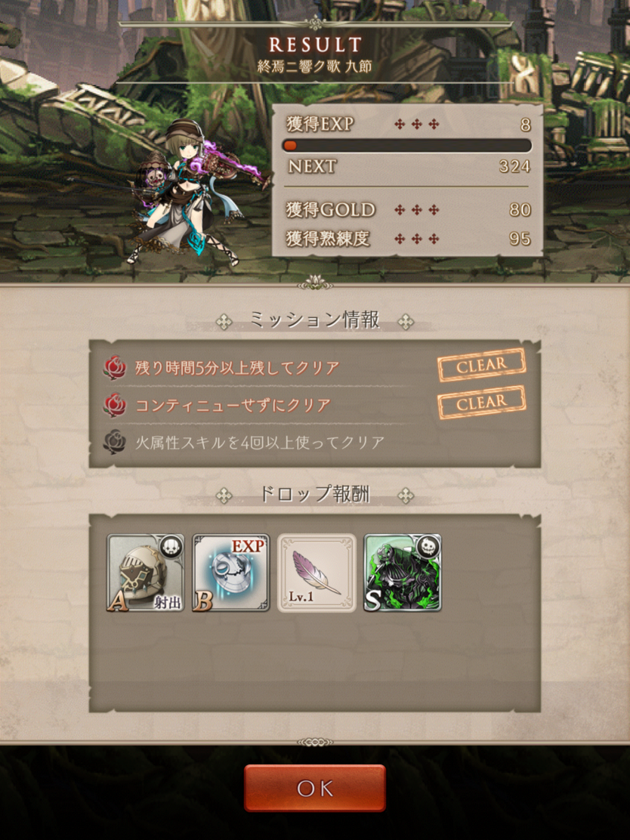Select the B-rank EXP shield drop item
This screenshot has width=630, height=840.
point(231,573)
